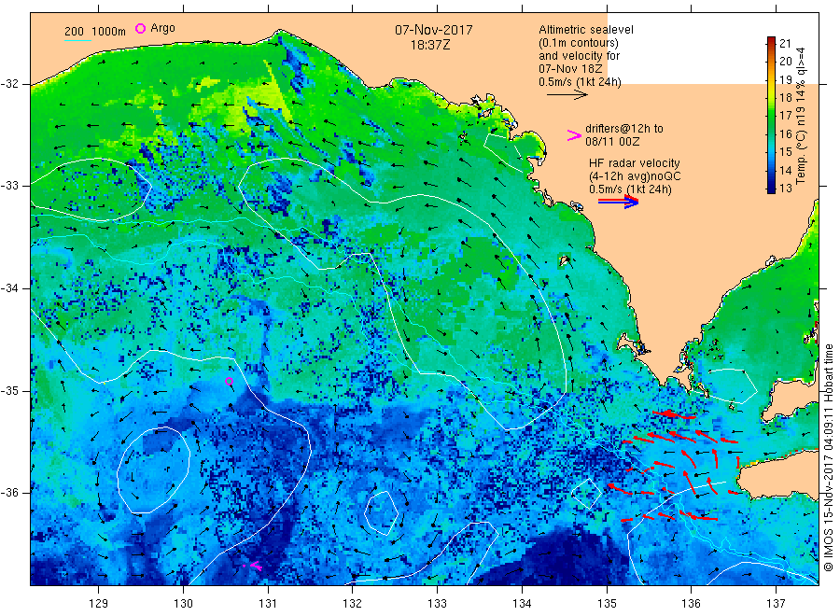Screen dimensions: 840x616
Task: Click the 'Altimetric sealevel' legend text
Action: [x=586, y=30]
